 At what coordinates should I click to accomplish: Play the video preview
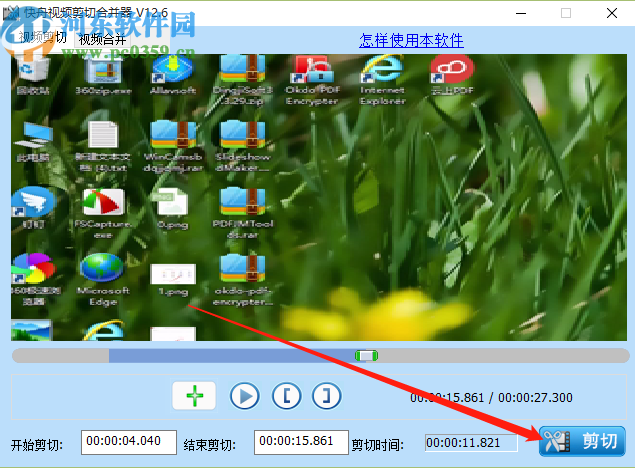pyautogui.click(x=245, y=396)
